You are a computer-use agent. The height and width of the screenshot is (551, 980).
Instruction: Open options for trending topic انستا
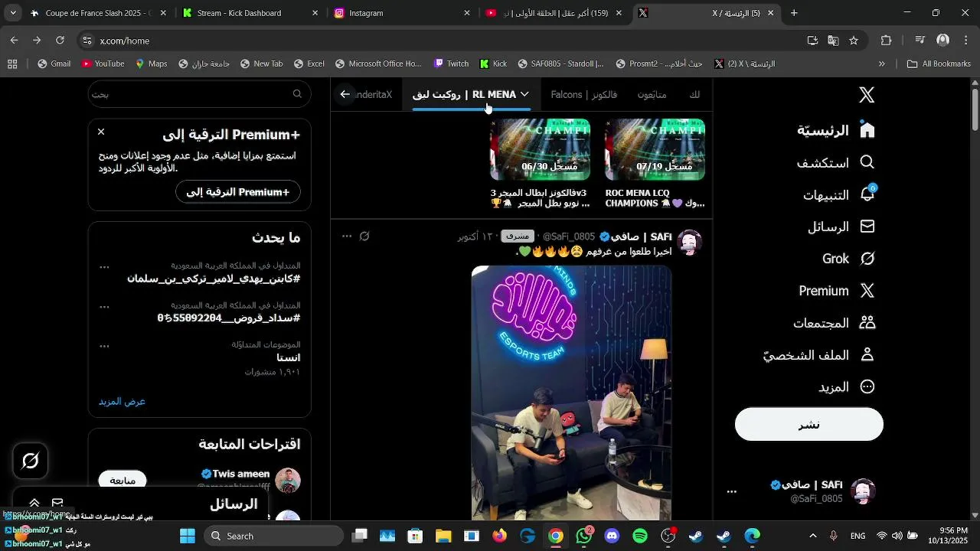(104, 346)
